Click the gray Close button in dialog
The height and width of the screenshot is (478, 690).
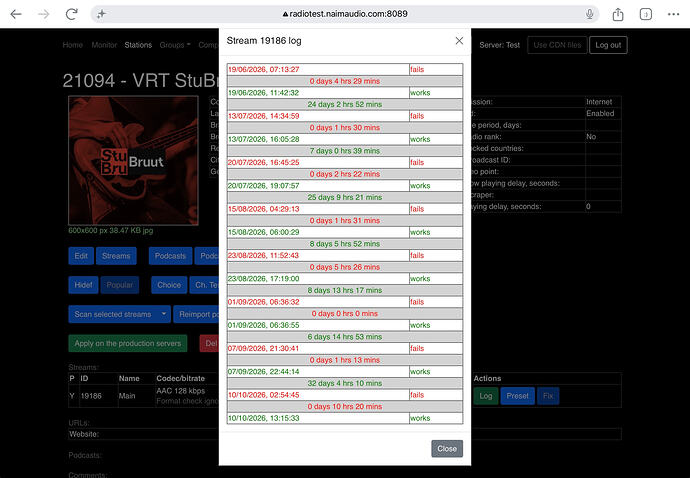(x=447, y=449)
